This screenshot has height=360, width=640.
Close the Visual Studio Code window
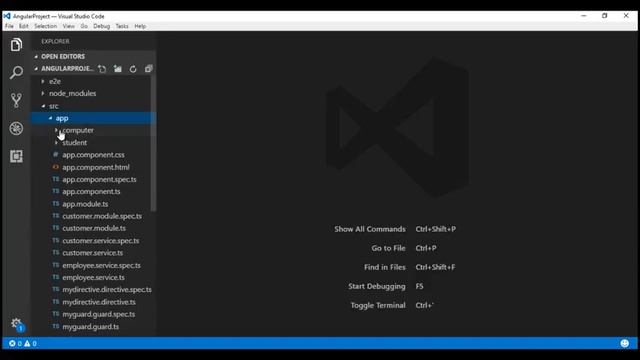pyautogui.click(x=626, y=16)
